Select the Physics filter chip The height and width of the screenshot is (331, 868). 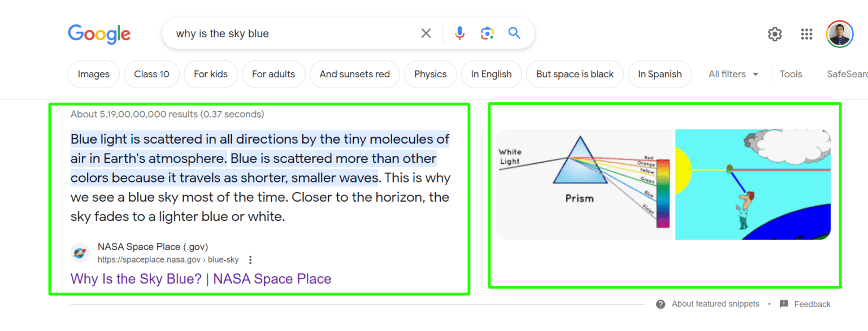point(430,74)
